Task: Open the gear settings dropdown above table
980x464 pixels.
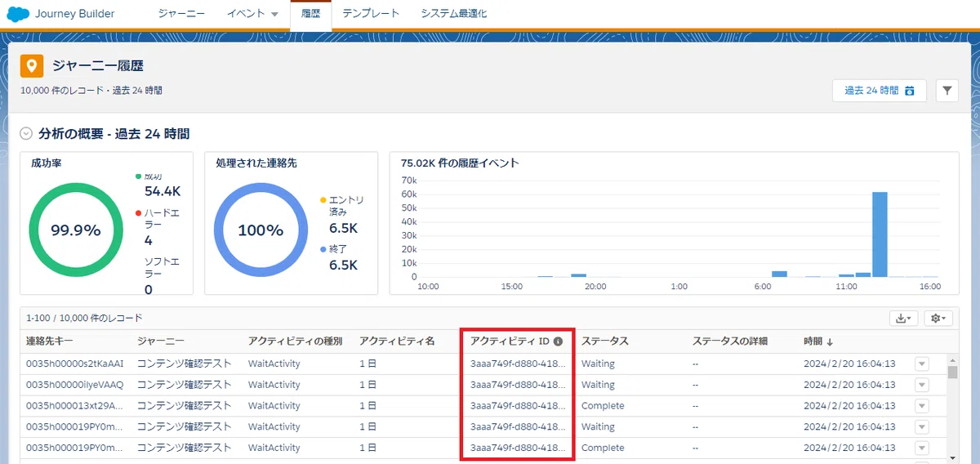Action: 940,318
